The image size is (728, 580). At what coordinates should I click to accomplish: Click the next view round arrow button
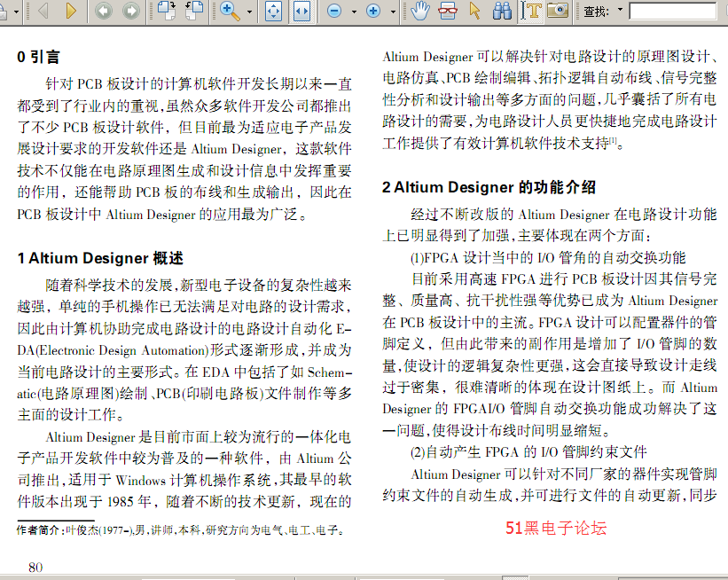pyautogui.click(x=131, y=11)
